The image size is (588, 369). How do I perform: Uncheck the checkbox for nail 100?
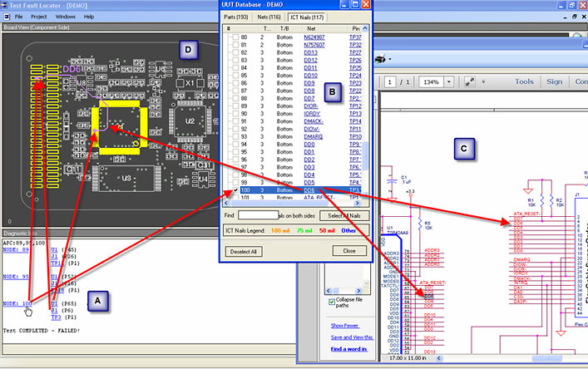click(x=235, y=190)
